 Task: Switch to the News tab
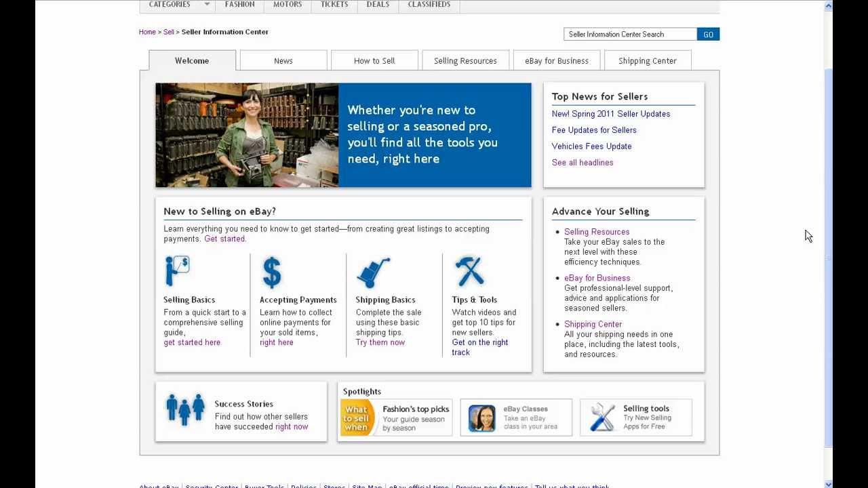click(x=283, y=60)
